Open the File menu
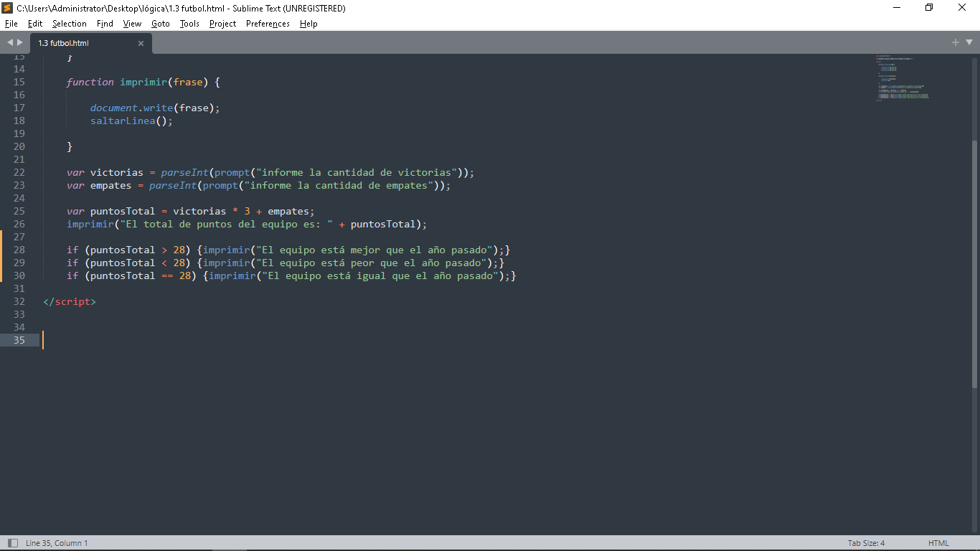 coord(11,24)
